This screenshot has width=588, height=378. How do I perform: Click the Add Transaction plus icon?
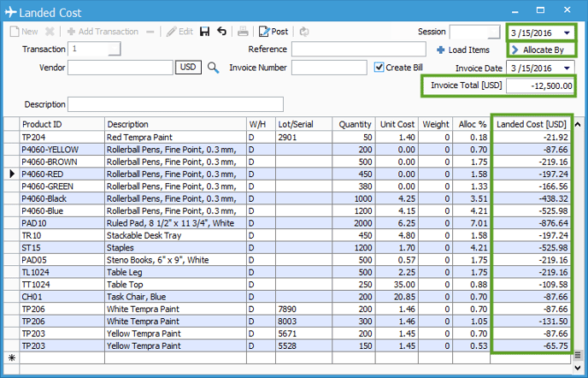(x=71, y=32)
